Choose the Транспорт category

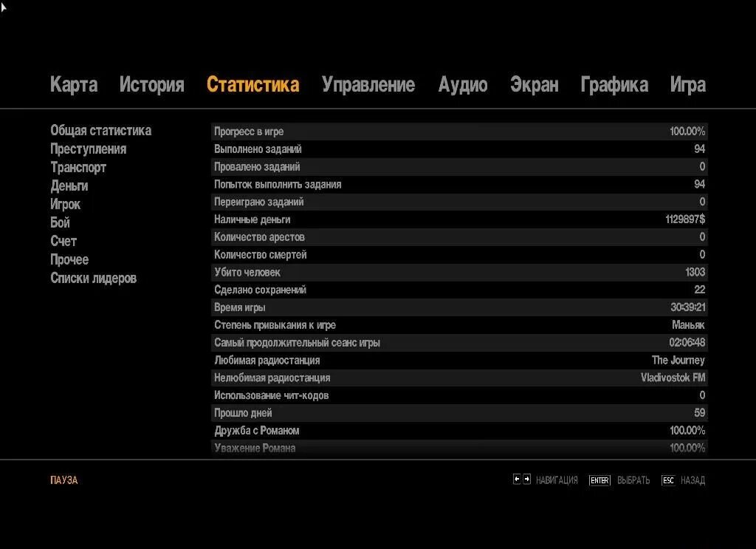click(78, 168)
